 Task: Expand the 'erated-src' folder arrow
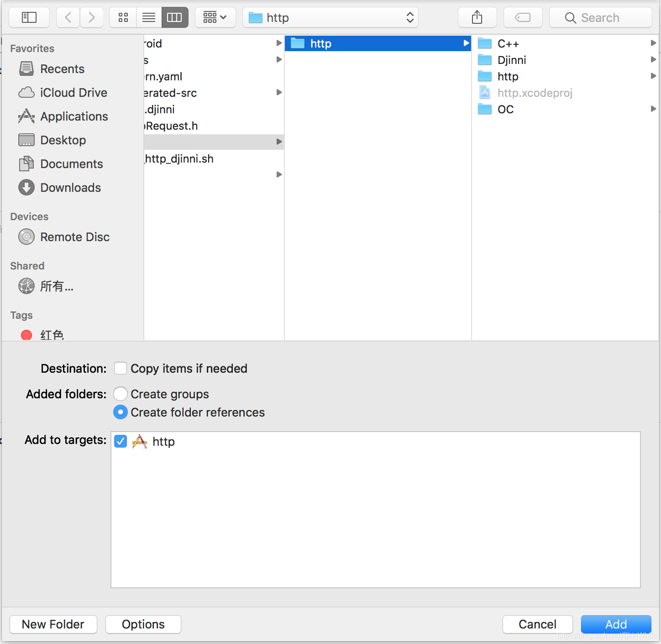click(279, 92)
